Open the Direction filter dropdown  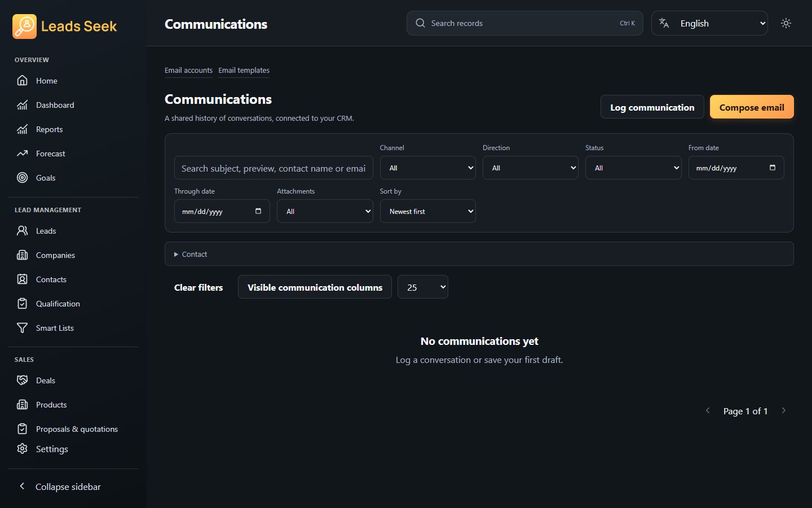point(531,168)
